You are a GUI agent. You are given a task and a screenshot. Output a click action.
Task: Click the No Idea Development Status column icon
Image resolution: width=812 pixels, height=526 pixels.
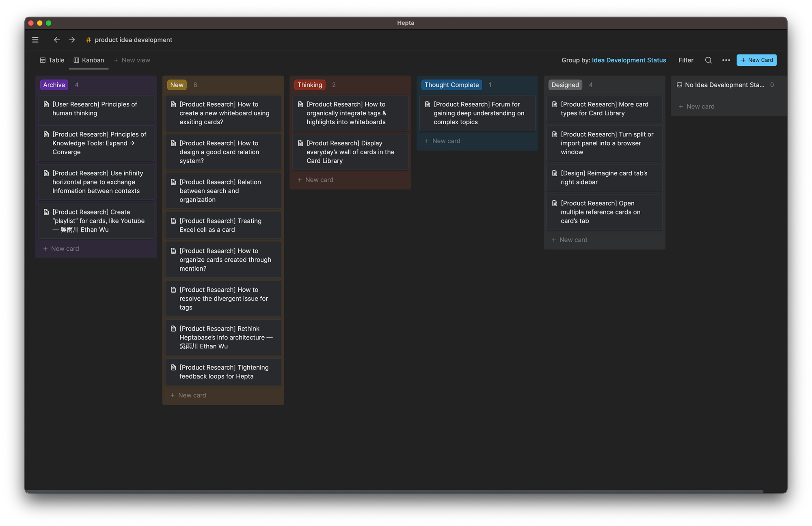pyautogui.click(x=679, y=85)
